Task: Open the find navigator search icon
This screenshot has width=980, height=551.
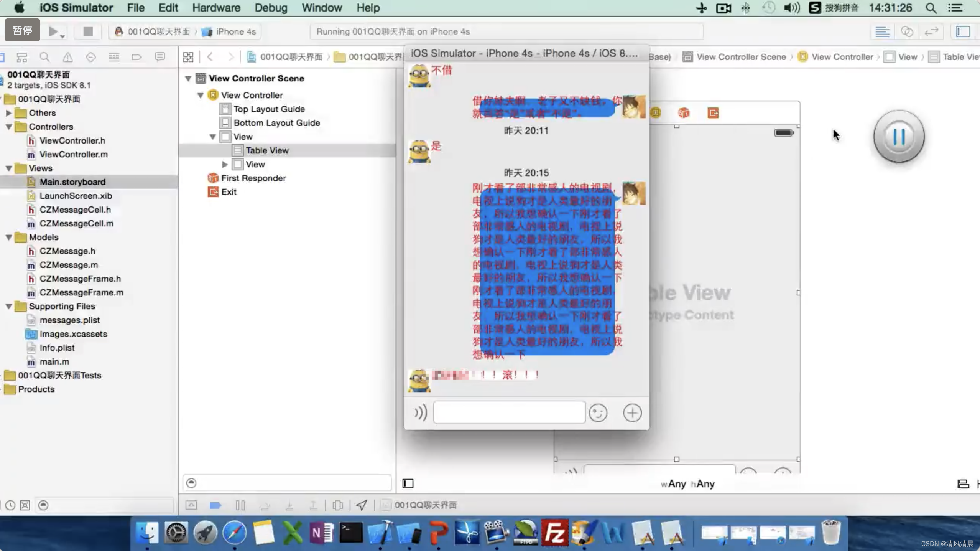Action: [x=44, y=57]
